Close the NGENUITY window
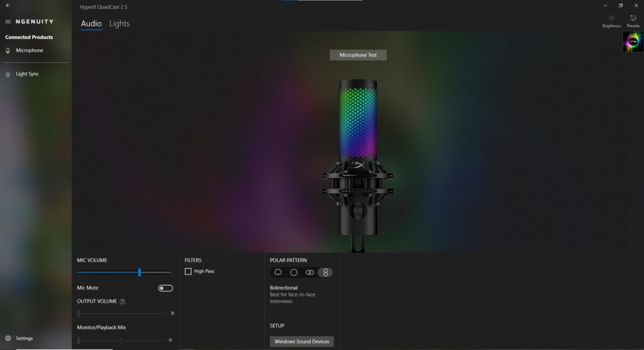Viewport: 644px width, 350px height. [x=636, y=6]
